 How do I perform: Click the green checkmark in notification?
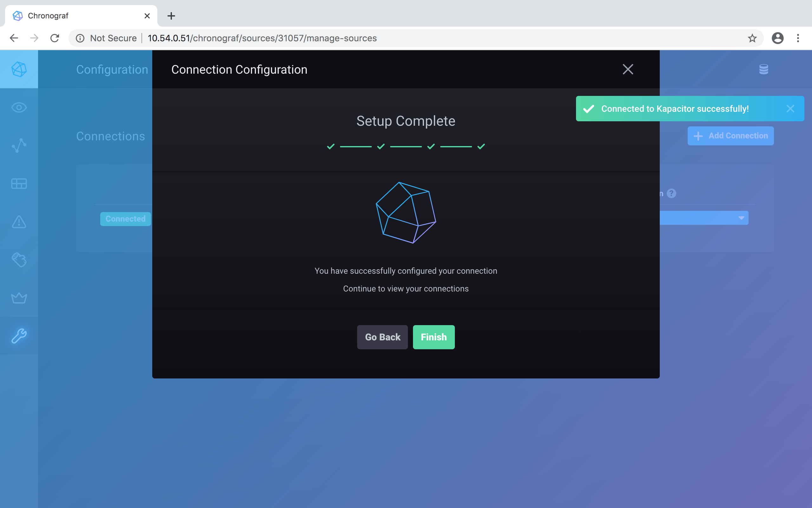tap(588, 109)
